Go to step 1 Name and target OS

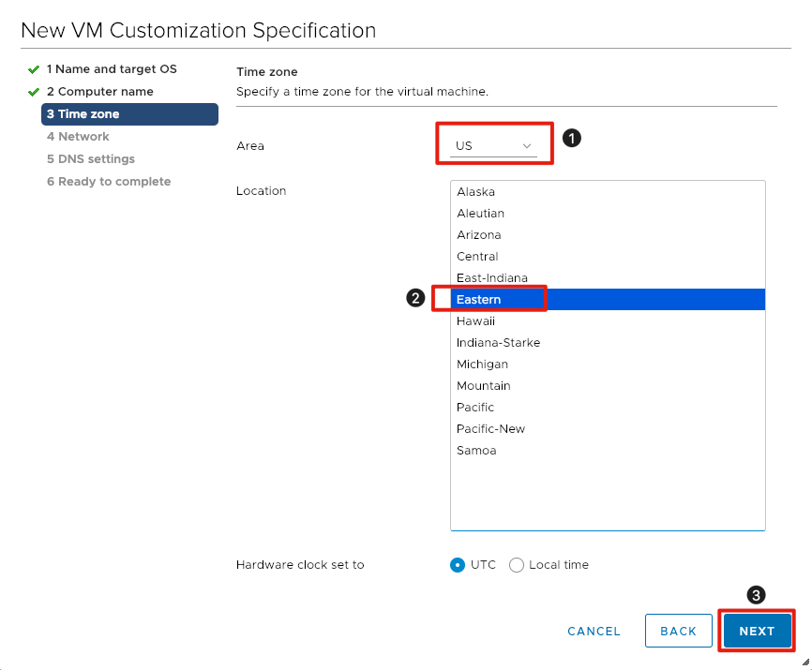click(x=111, y=69)
